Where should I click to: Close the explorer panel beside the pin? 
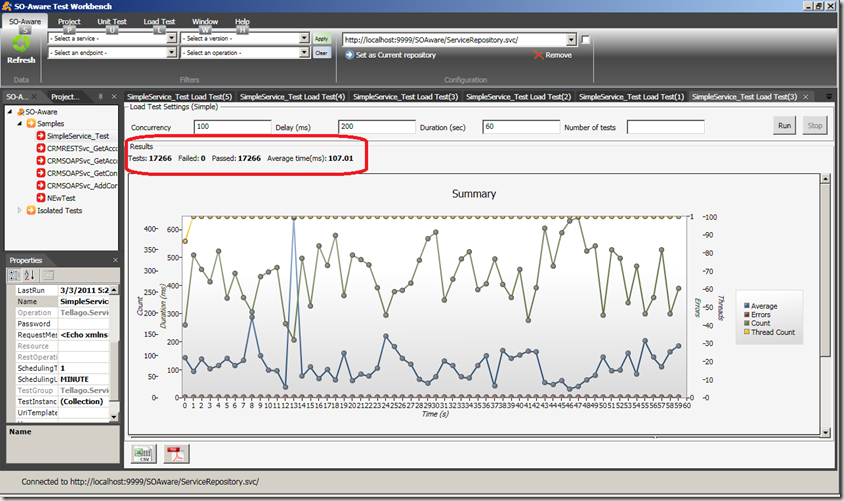(114, 97)
